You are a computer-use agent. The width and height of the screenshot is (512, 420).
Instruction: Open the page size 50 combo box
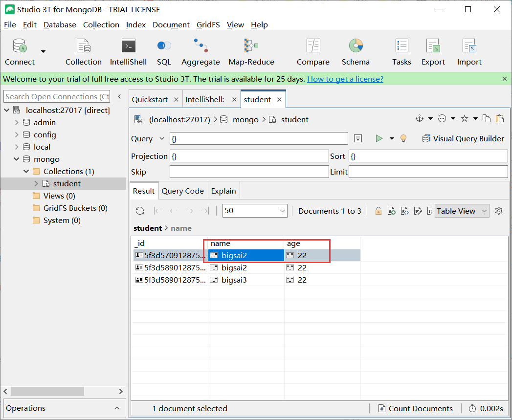pos(255,211)
